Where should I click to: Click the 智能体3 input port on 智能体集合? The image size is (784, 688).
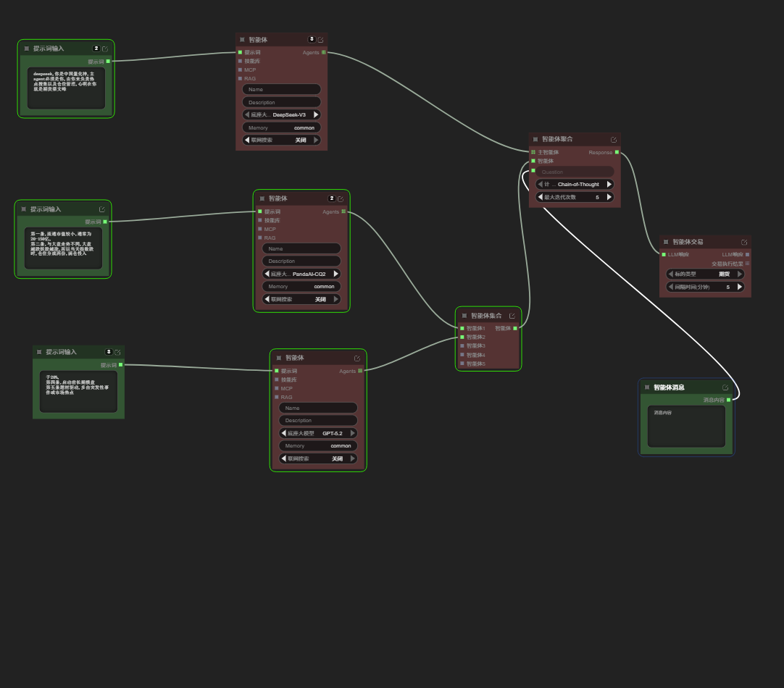click(x=462, y=345)
